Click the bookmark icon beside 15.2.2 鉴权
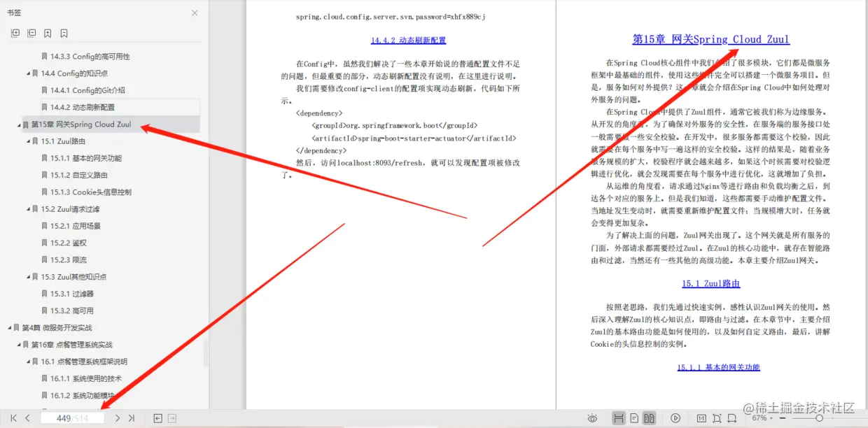The image size is (868, 428). [x=45, y=243]
